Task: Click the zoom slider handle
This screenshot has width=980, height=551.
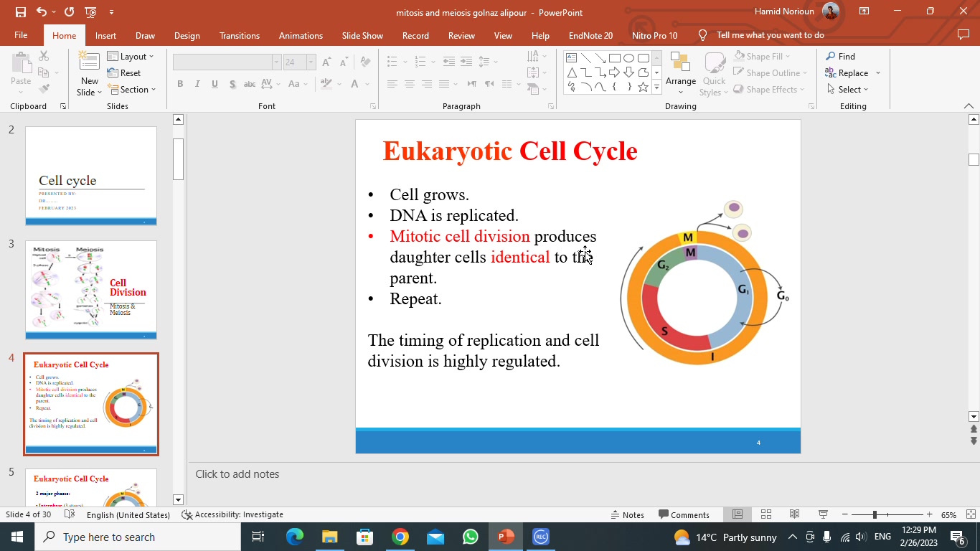Action: pyautogui.click(x=875, y=514)
